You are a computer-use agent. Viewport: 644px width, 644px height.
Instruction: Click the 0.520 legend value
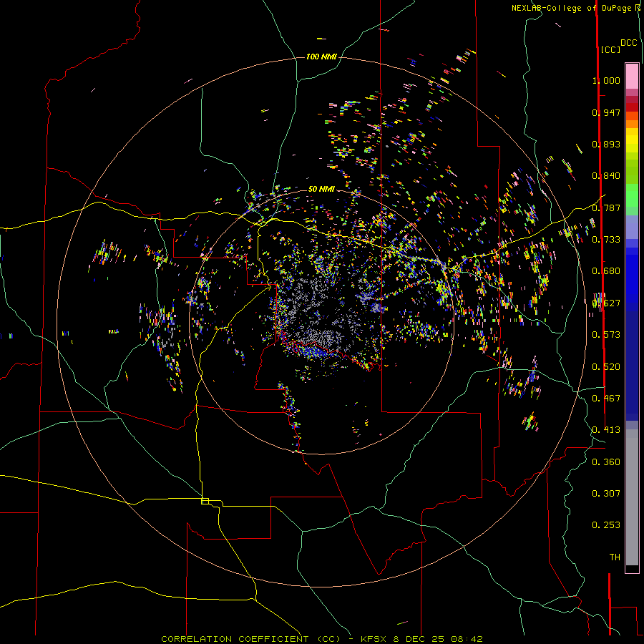pyautogui.click(x=606, y=367)
